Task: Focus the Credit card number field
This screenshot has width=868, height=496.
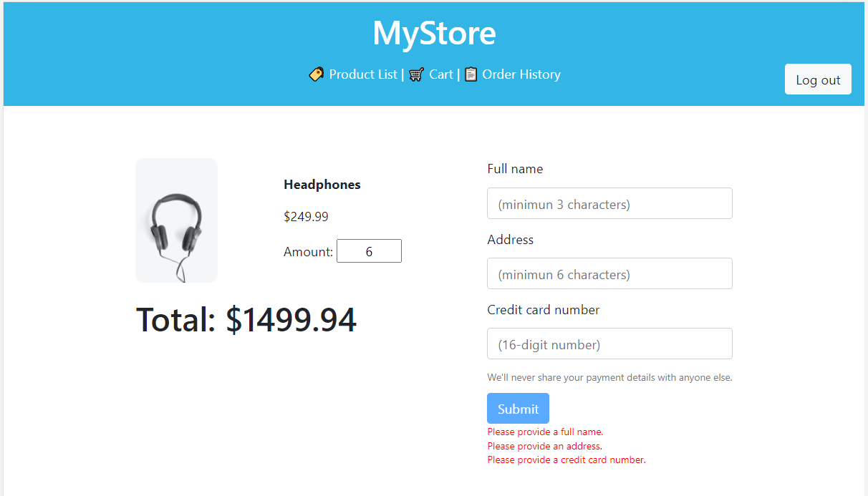Action: (x=609, y=344)
